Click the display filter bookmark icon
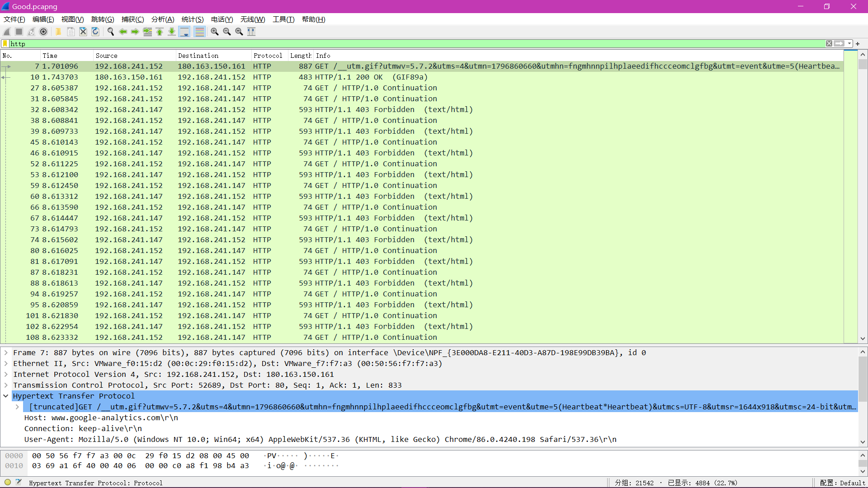 pos(5,44)
